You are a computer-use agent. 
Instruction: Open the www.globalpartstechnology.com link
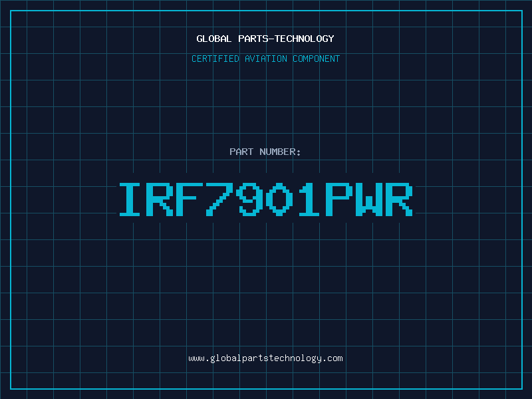tap(265, 358)
